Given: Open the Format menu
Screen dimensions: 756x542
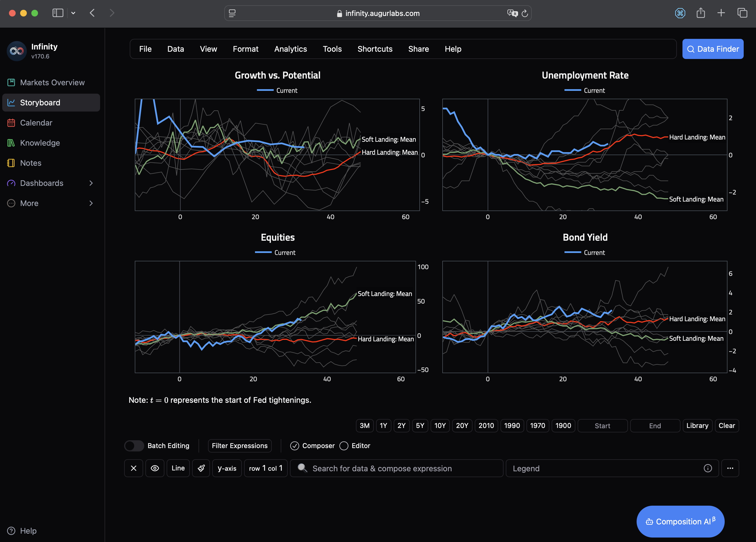Looking at the screenshot, I should click(x=245, y=49).
